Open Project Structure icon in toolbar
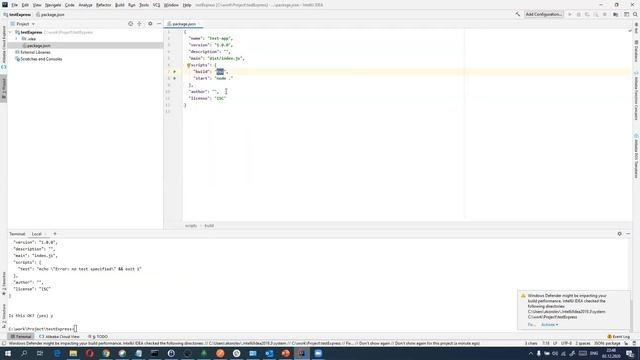This screenshot has height=360, width=640. coord(616,14)
